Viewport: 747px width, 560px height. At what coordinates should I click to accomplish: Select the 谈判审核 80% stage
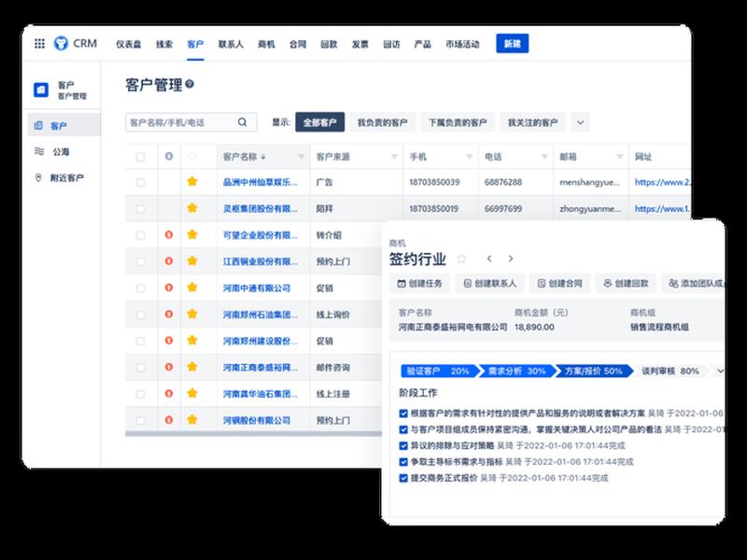tap(670, 371)
